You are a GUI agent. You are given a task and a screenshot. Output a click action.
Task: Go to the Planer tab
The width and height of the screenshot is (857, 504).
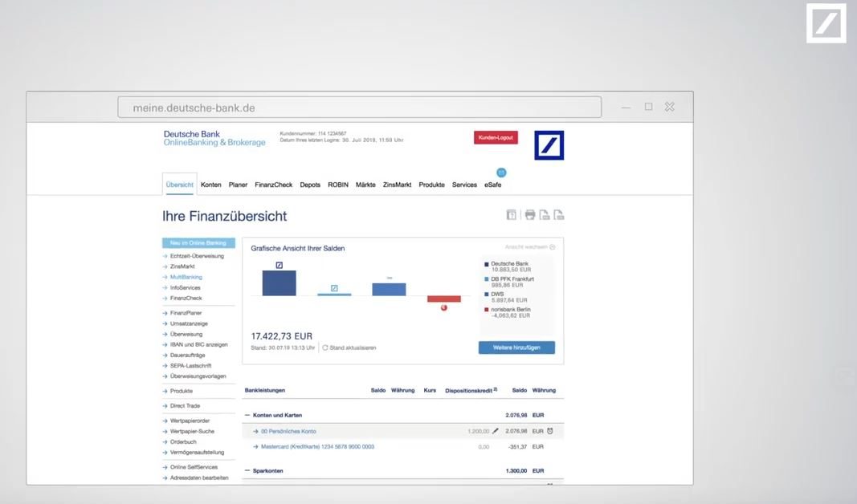pyautogui.click(x=238, y=185)
